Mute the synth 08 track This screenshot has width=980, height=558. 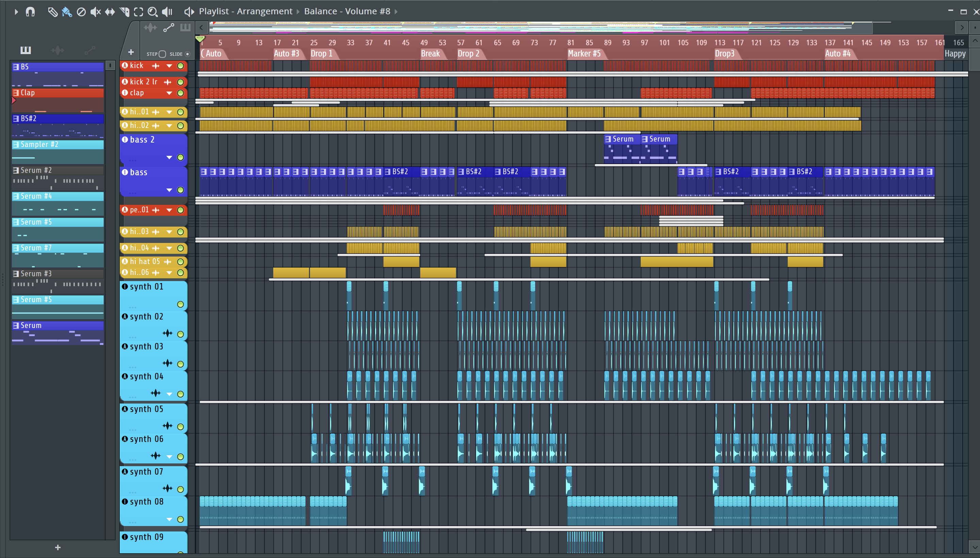coord(180,520)
